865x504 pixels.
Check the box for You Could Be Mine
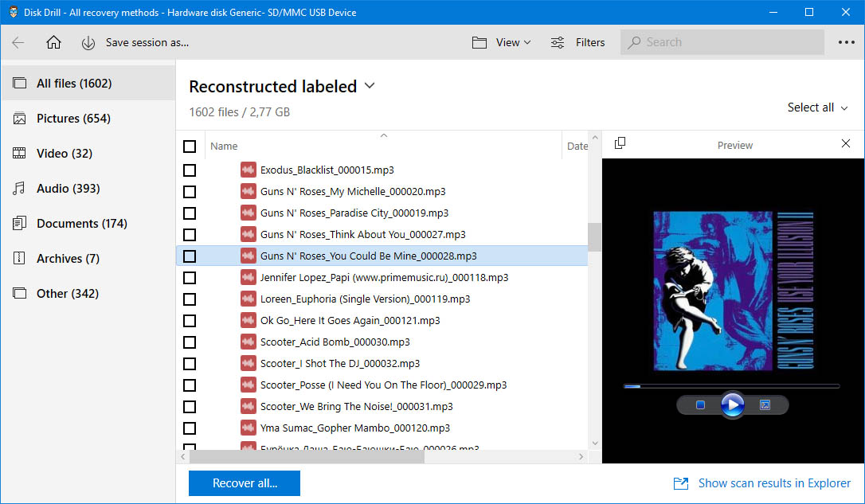point(190,256)
